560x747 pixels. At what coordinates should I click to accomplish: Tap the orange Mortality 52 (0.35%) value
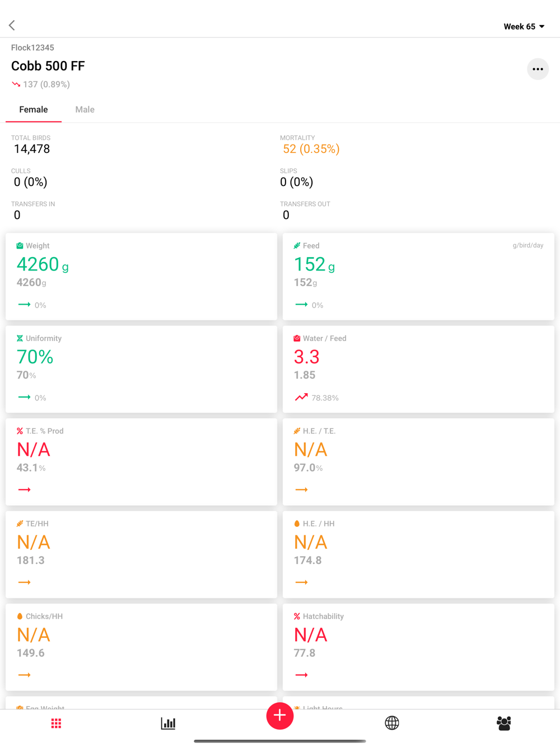(311, 149)
